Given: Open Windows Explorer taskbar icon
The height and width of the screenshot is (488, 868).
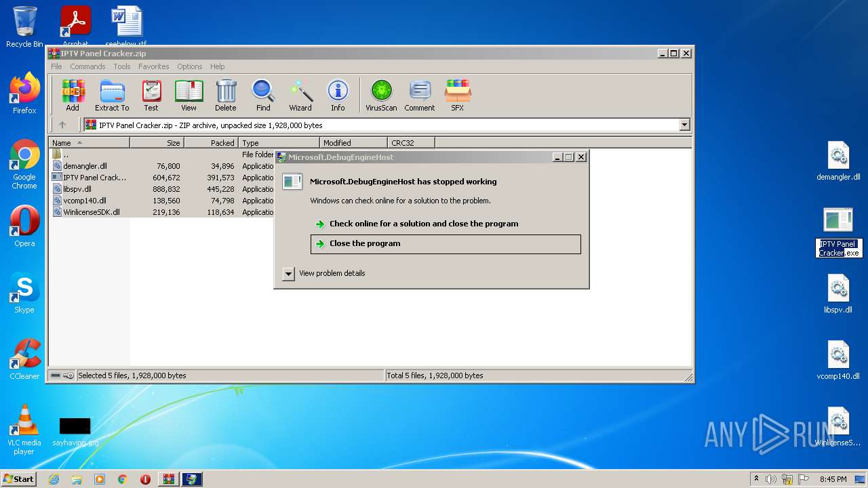Looking at the screenshot, I should click(x=77, y=479).
